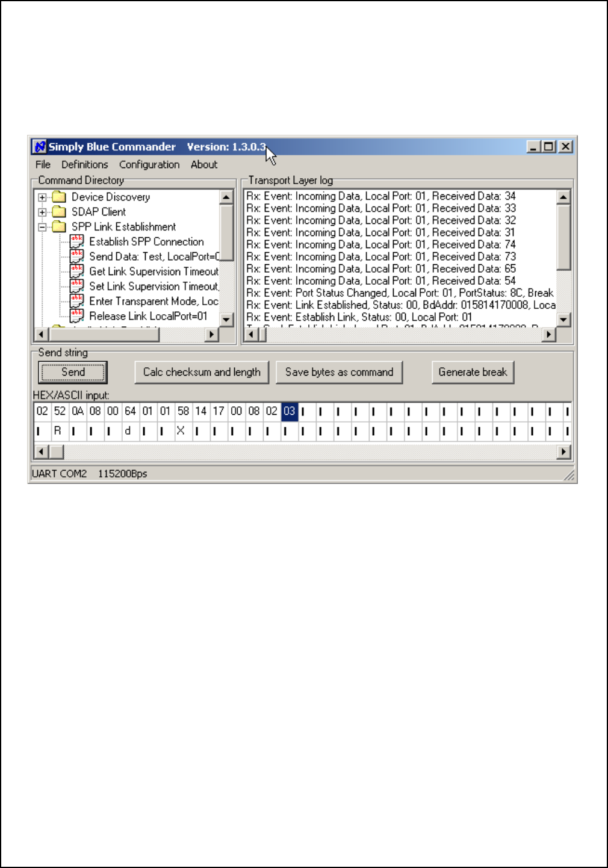Click the 115200Bps status bar entry
Viewport: 608px width, 868px height.
(122, 474)
